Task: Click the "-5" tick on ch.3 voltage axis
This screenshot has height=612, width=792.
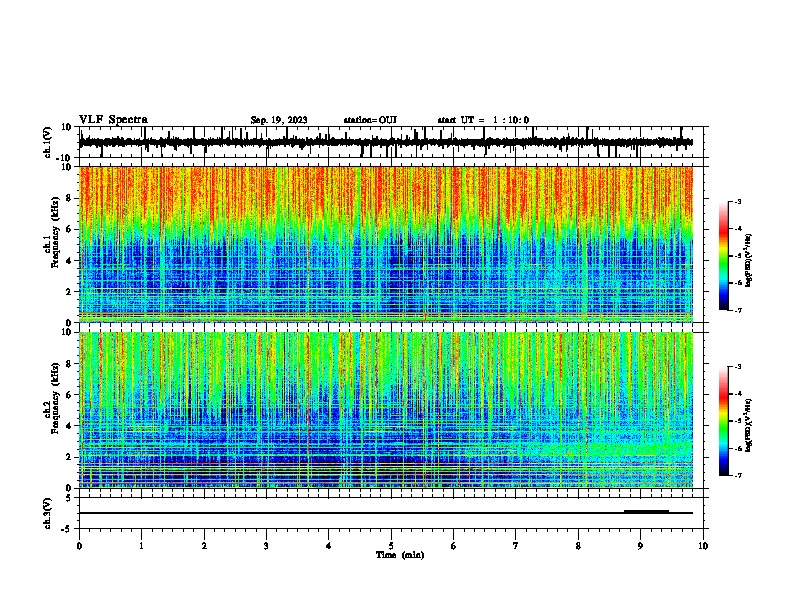Action: (x=68, y=529)
